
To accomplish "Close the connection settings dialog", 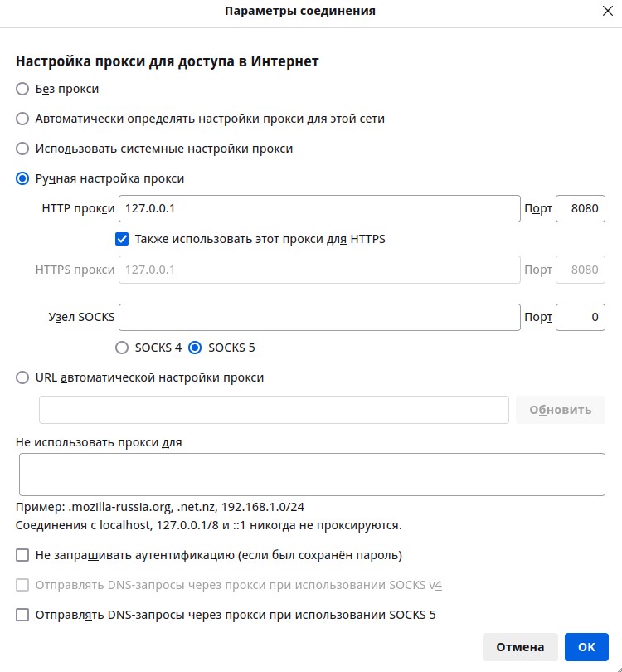I will pyautogui.click(x=607, y=12).
